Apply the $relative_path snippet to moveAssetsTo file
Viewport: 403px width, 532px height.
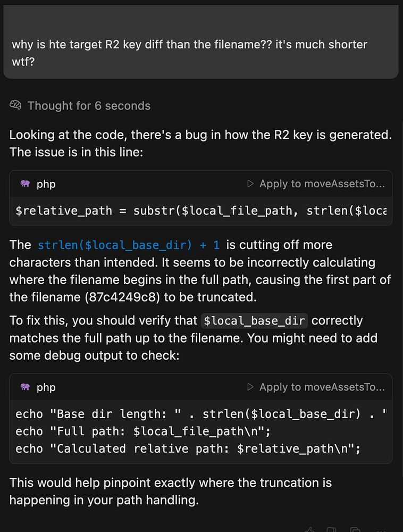(x=316, y=184)
